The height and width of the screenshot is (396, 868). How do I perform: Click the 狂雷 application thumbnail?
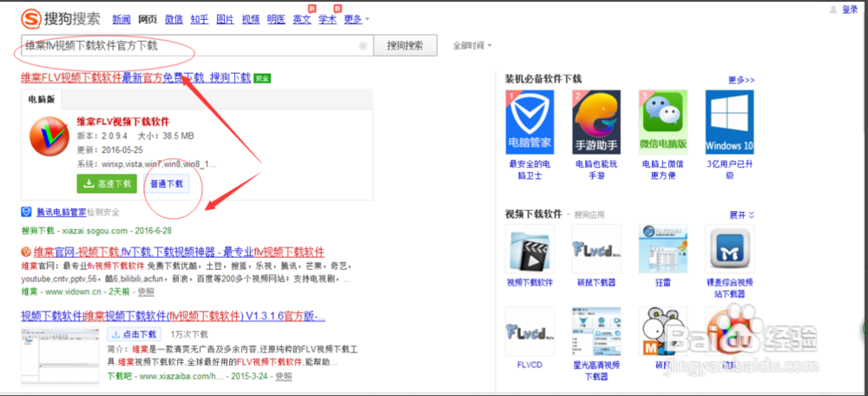click(663, 248)
